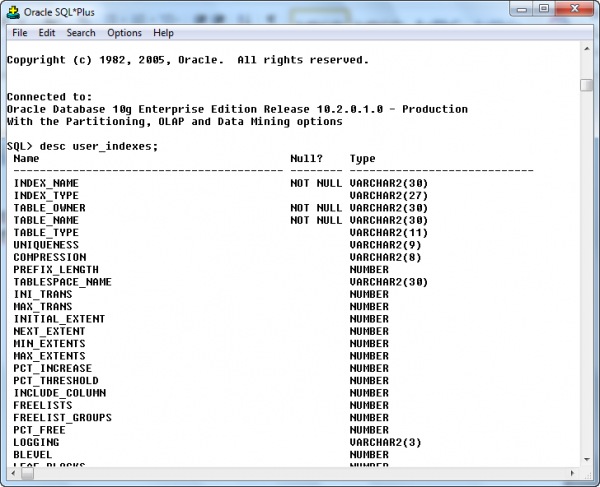
Task: Click the horizontal scrollbar thumb
Action: pyautogui.click(x=27, y=473)
